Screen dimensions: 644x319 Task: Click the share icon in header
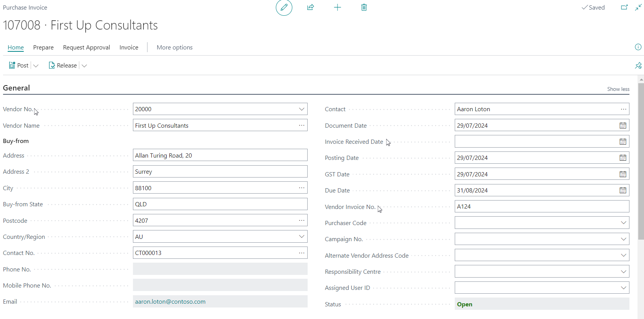coord(311,7)
